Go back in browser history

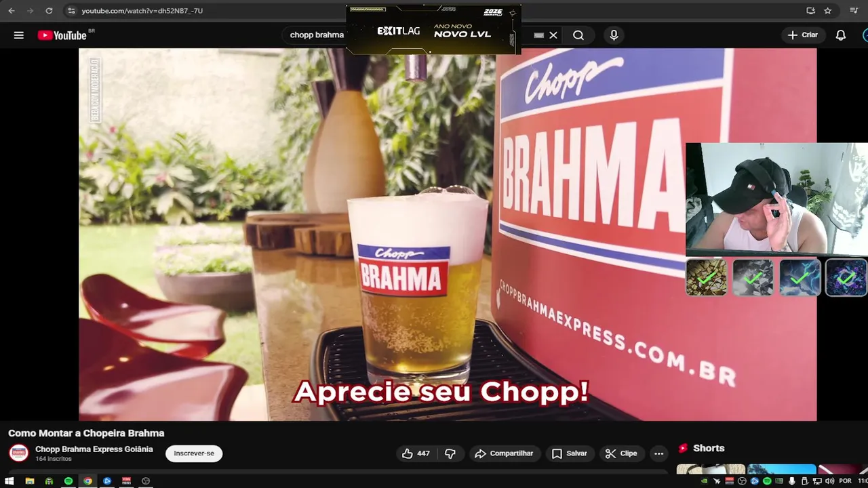(x=11, y=11)
